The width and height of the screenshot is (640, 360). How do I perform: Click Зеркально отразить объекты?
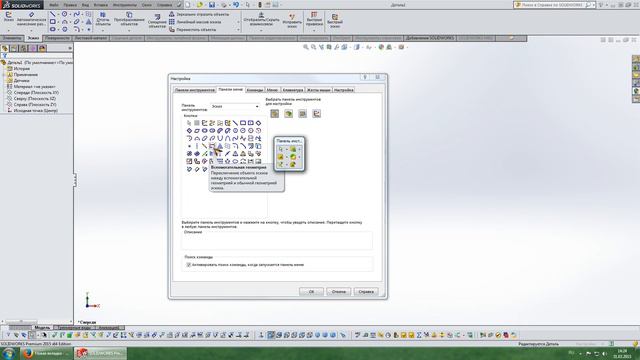[199, 14]
